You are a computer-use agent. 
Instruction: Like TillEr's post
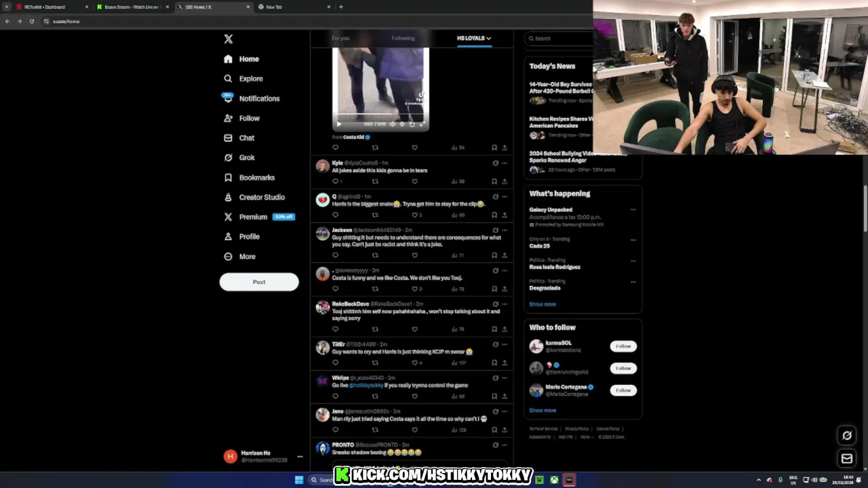(415, 363)
